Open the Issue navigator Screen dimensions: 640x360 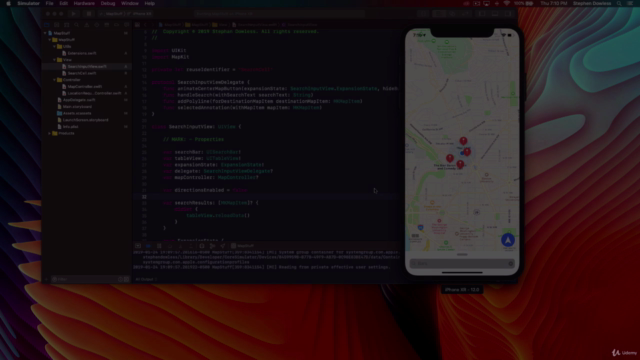87,25
